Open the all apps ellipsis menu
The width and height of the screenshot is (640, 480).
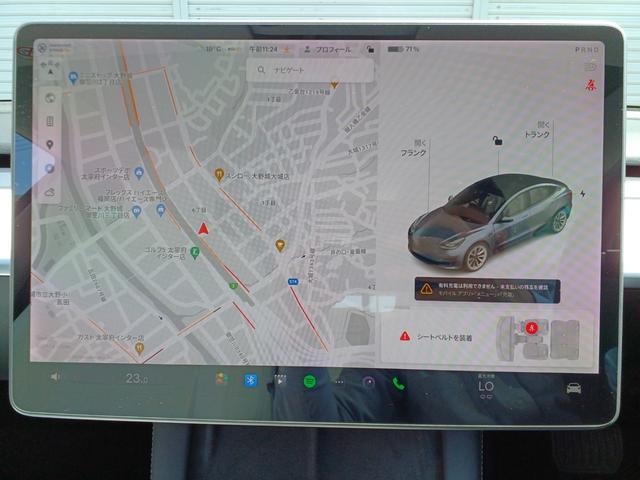340,382
